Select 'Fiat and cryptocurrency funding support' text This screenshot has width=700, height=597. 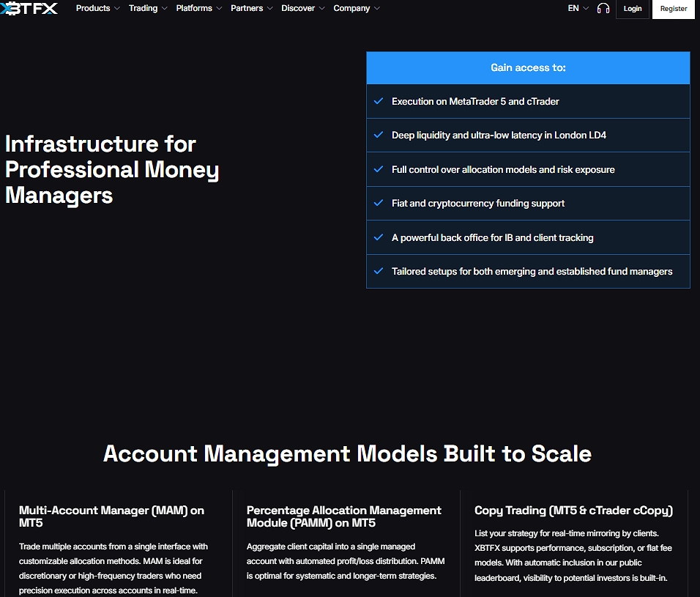click(x=478, y=204)
